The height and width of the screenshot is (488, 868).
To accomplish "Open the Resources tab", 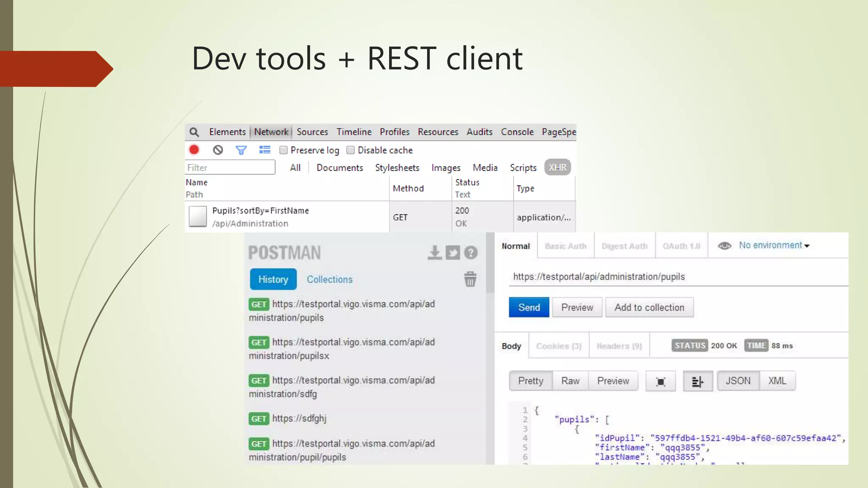I will 438,132.
